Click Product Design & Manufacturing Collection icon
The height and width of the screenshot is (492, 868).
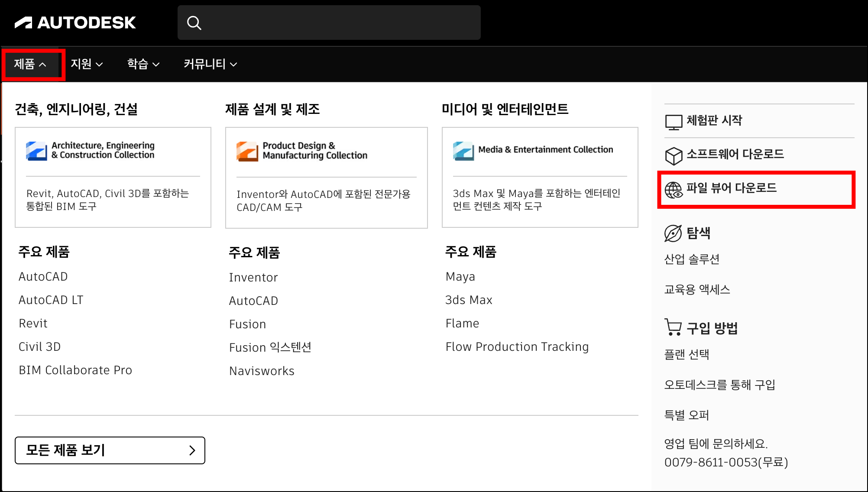[247, 152]
